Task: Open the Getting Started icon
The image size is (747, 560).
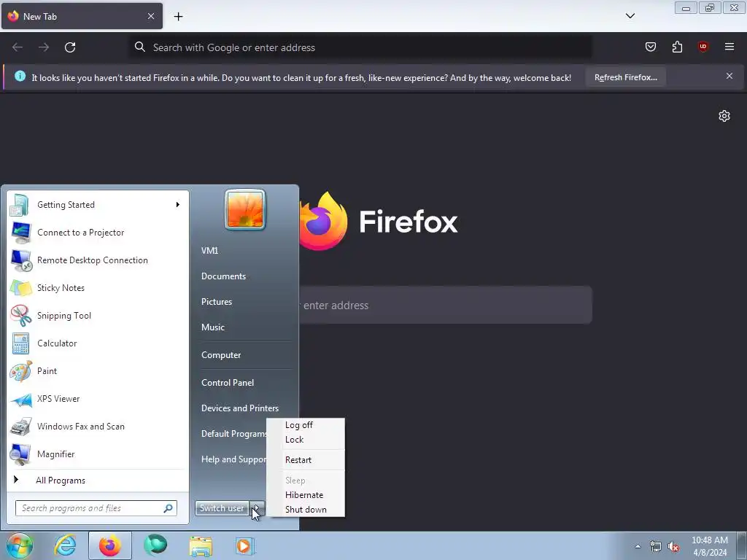Action: [20, 205]
